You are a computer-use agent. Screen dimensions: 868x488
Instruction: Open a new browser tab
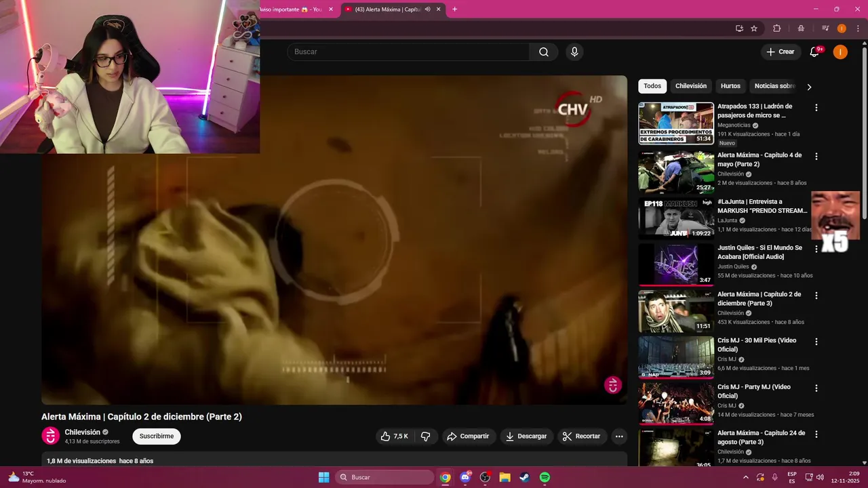454,9
